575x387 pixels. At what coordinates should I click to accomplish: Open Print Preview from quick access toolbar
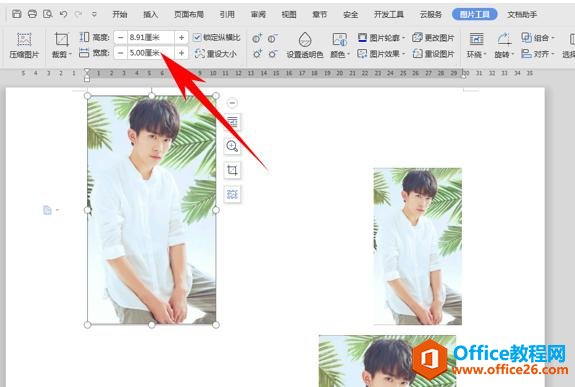[48, 14]
